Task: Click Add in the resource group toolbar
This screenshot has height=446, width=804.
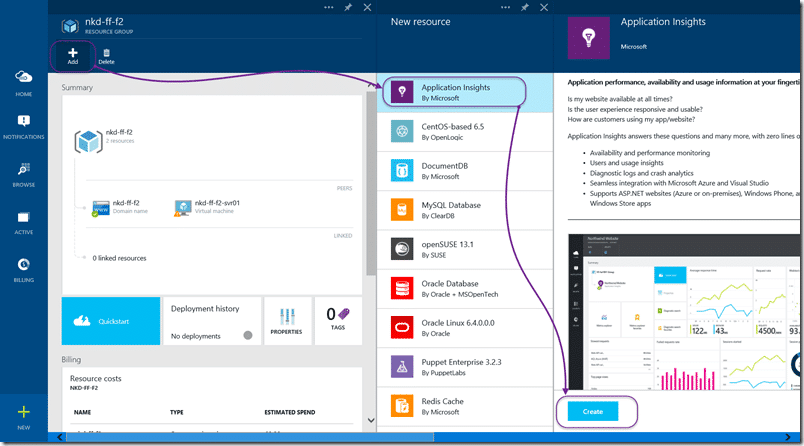Action: click(73, 56)
